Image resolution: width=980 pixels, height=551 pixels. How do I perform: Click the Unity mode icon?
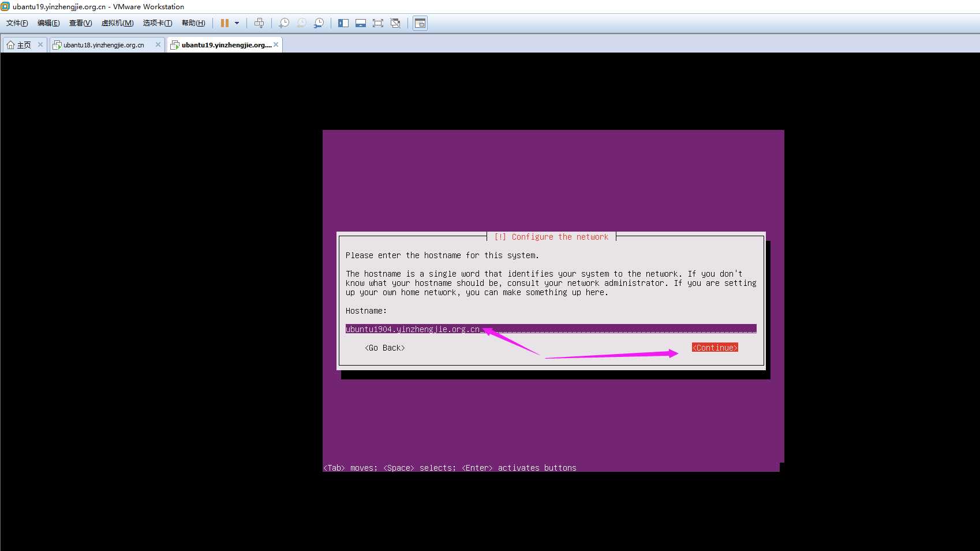click(395, 23)
